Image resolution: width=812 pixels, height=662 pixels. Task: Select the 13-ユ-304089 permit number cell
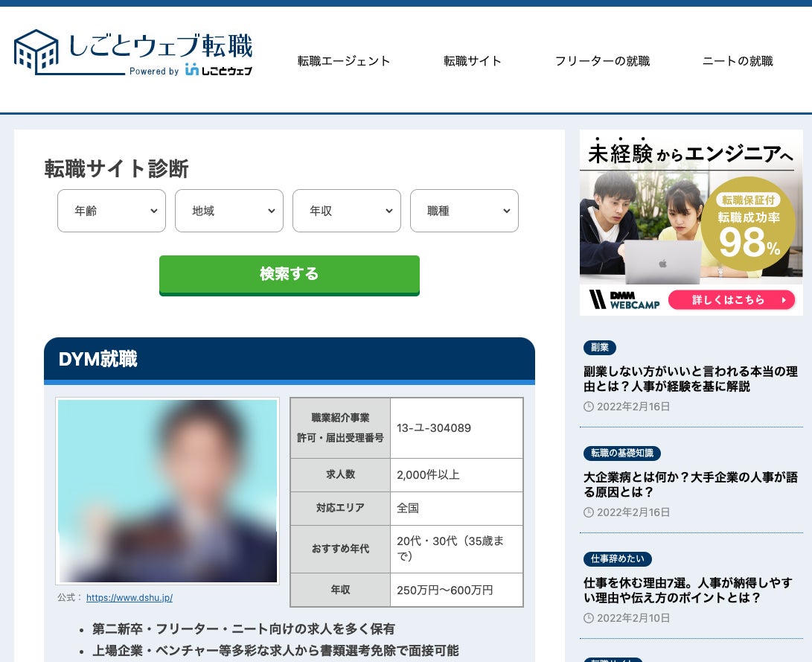click(x=456, y=428)
